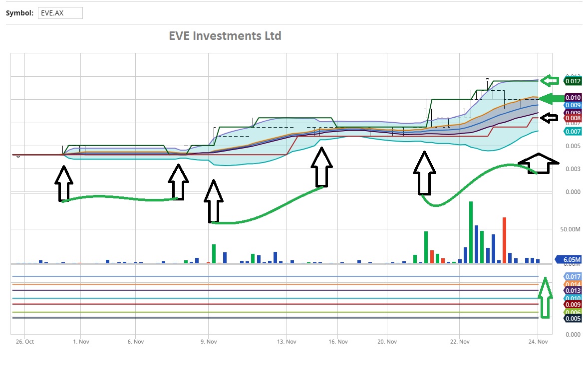Click the 24. Nov date axis label
Viewport: 588px width, 365px height.
pyautogui.click(x=538, y=342)
